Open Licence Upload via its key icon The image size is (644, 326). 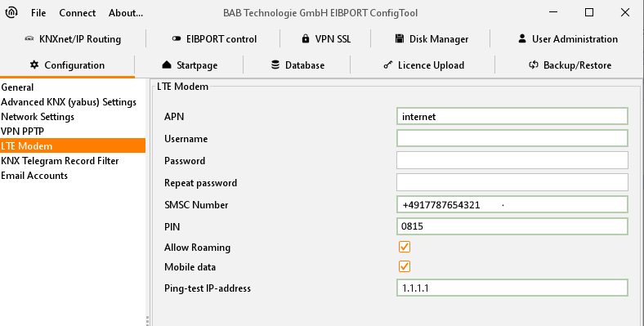(x=387, y=65)
